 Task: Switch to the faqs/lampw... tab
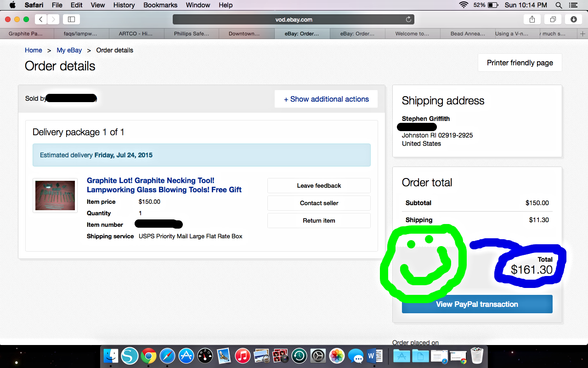tap(81, 34)
